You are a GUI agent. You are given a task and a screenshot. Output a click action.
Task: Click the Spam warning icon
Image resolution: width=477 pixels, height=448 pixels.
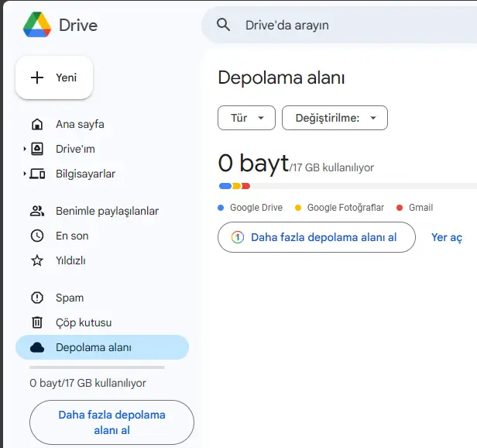click(37, 298)
